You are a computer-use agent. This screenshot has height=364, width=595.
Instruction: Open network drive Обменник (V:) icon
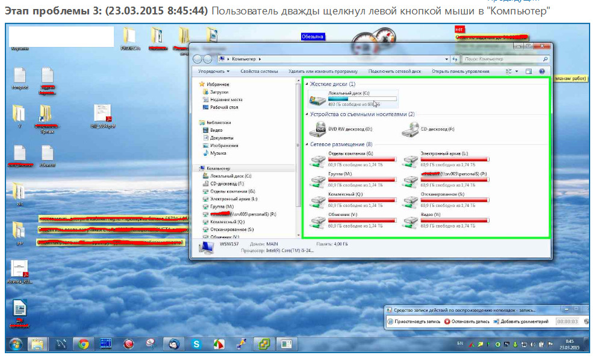coord(317,221)
